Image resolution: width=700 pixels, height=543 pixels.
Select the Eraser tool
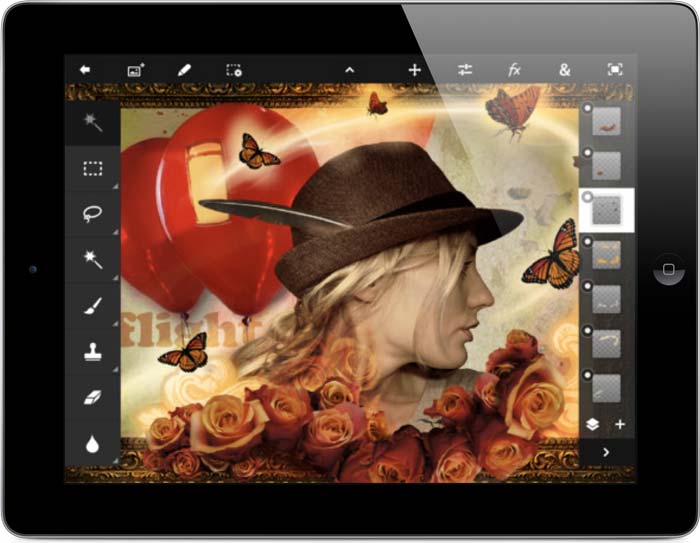pyautogui.click(x=92, y=397)
